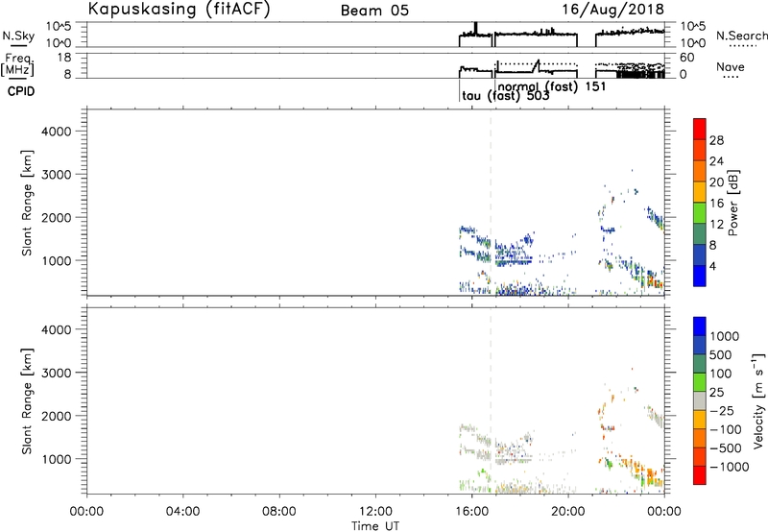Click the blue bottom of the Power color bar

pyautogui.click(x=700, y=276)
